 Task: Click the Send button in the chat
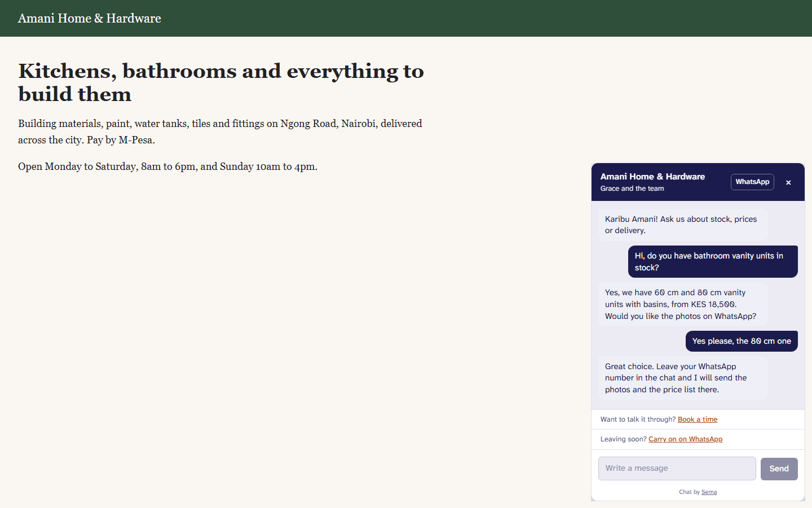[779, 468]
